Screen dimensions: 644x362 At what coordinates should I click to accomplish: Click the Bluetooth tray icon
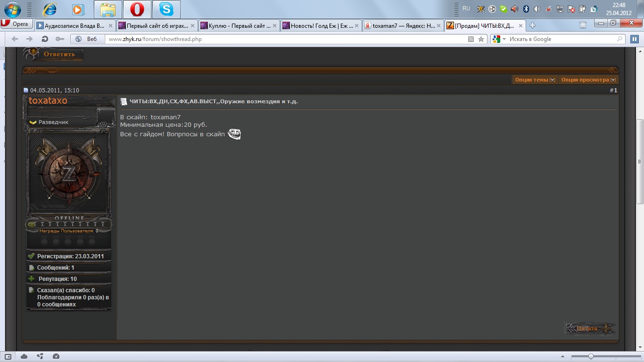pyautogui.click(x=526, y=9)
